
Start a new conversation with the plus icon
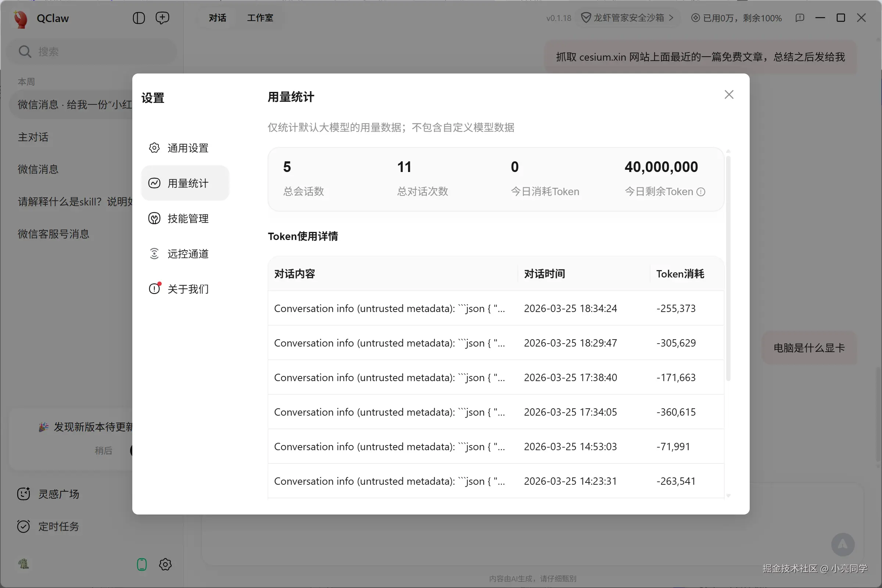click(162, 18)
